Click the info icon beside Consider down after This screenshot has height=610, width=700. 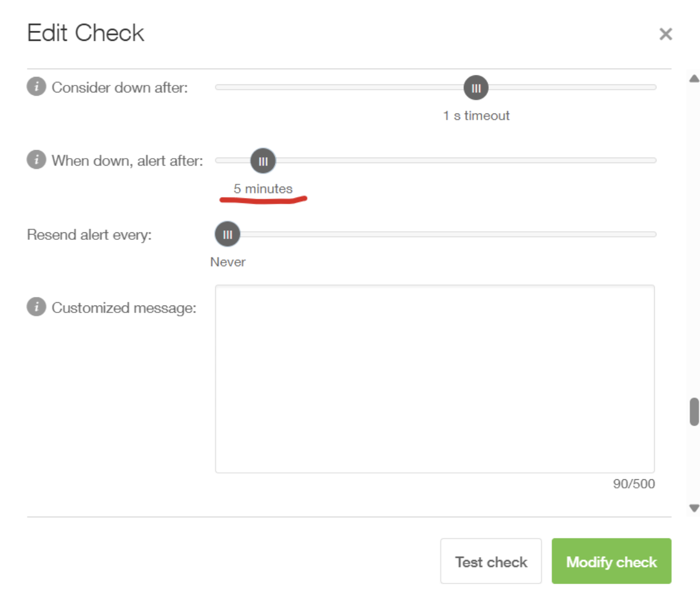pyautogui.click(x=37, y=86)
